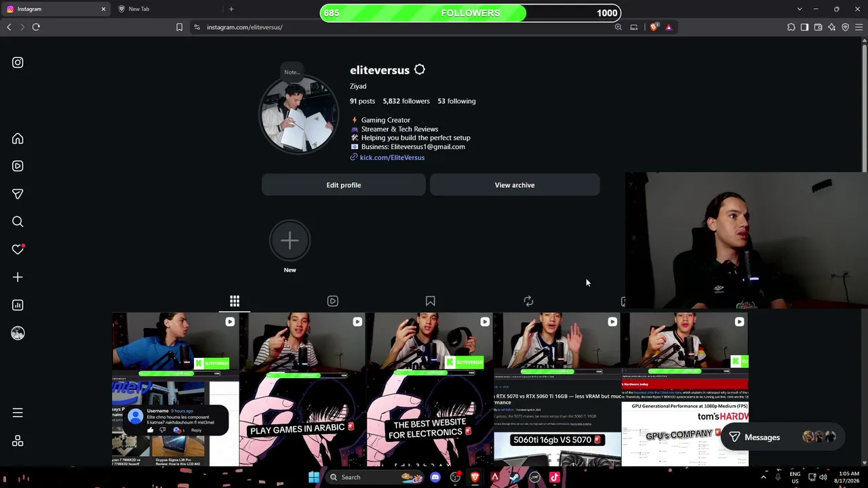Viewport: 868px width, 488px height.
Task: Click the Edit profile button
Action: 344,185
